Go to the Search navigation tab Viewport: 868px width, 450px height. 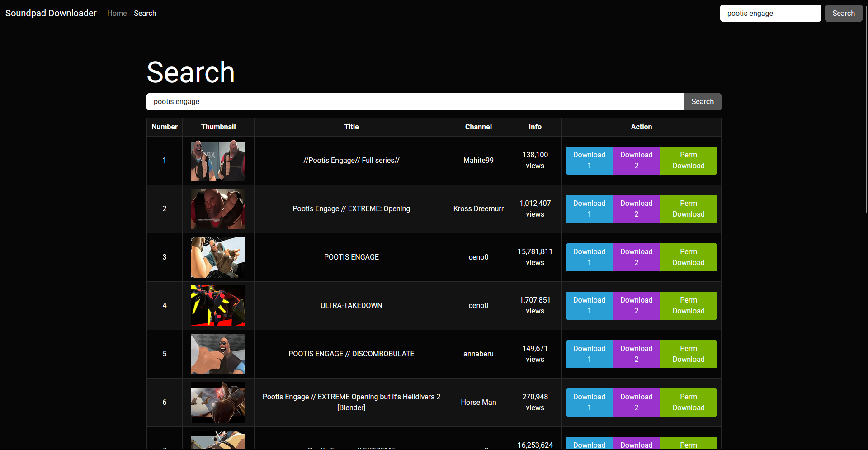[x=145, y=13]
